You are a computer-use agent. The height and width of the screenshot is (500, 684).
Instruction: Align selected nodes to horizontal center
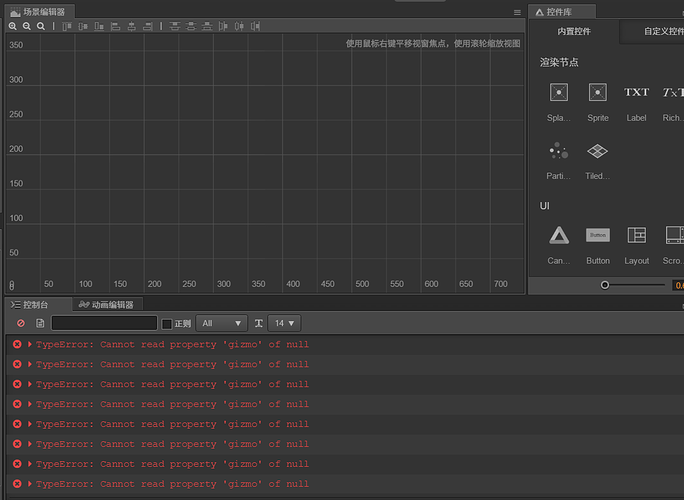coord(131,26)
